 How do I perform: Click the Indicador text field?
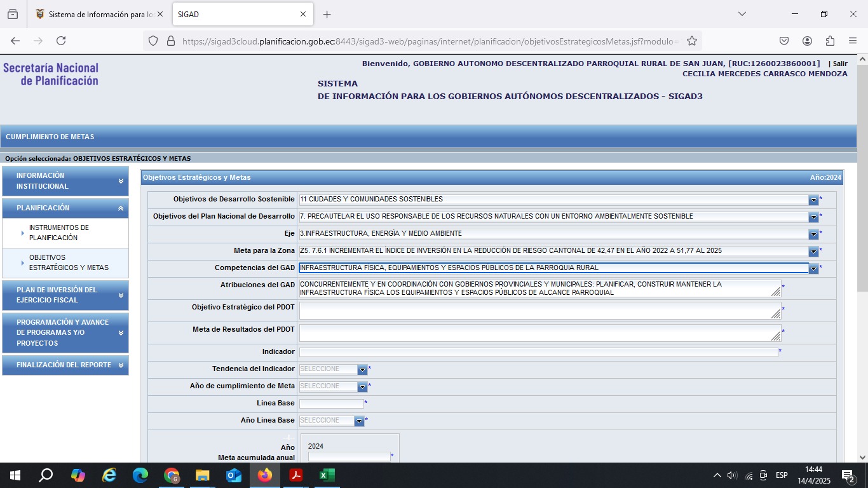coord(538,352)
